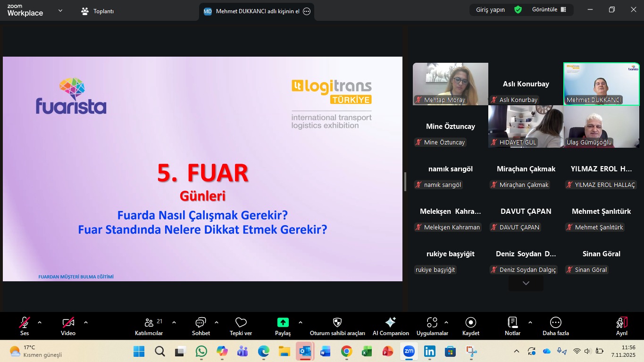This screenshot has width=644, height=362.
Task: Click the Giriş yapın sign-in button
Action: [x=491, y=10]
